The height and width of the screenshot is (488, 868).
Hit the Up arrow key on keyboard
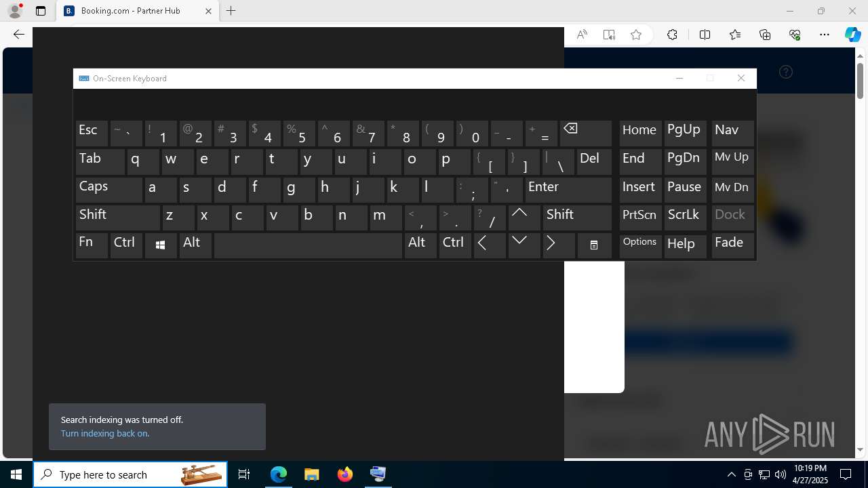[x=524, y=218]
